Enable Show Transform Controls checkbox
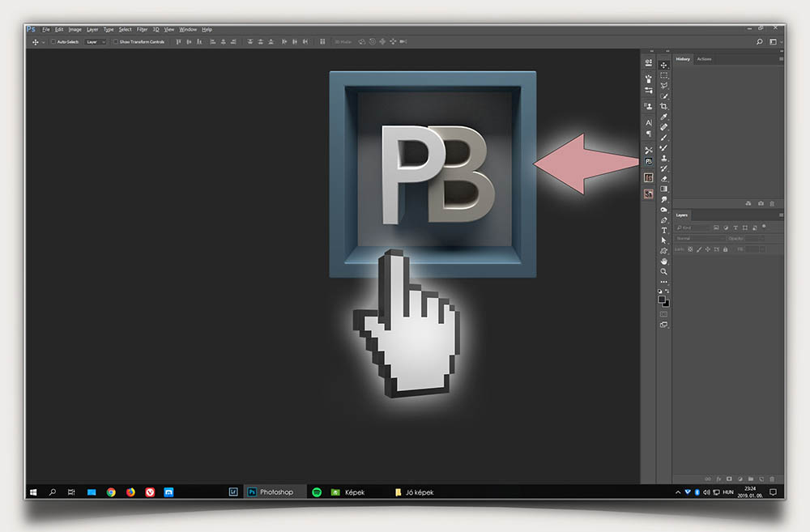 coord(115,41)
